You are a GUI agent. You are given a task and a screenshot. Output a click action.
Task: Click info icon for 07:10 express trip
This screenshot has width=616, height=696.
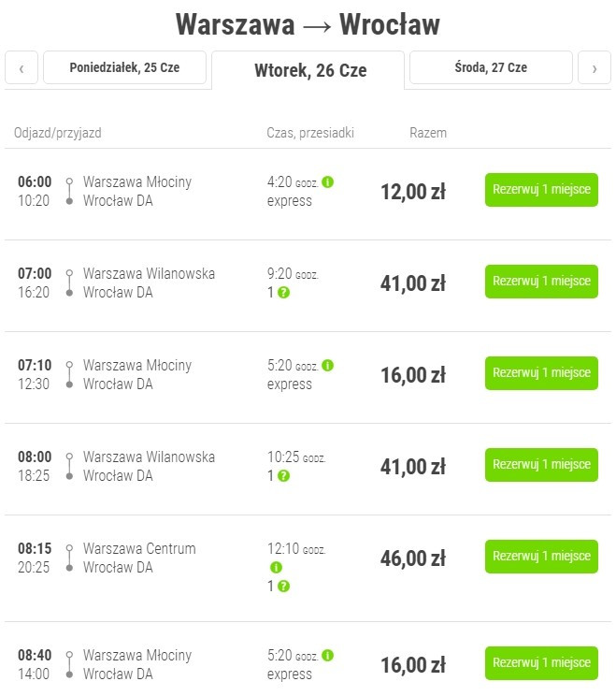[x=328, y=366]
